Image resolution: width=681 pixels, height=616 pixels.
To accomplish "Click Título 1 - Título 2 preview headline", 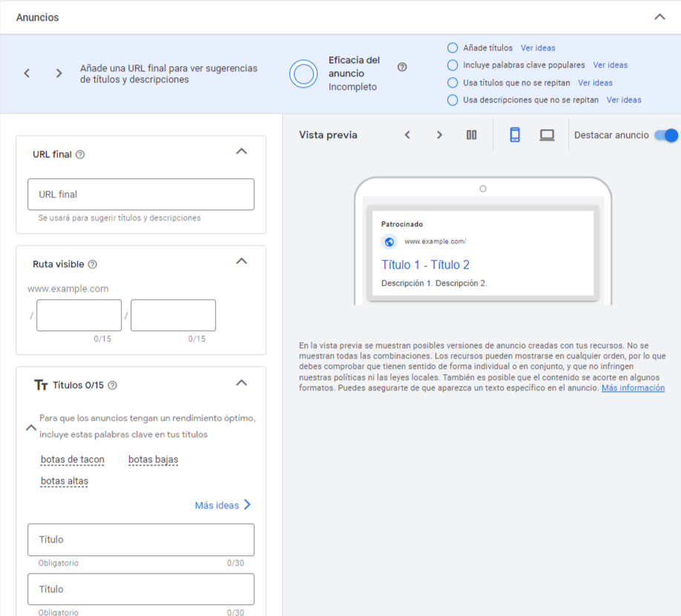I will 425,265.
